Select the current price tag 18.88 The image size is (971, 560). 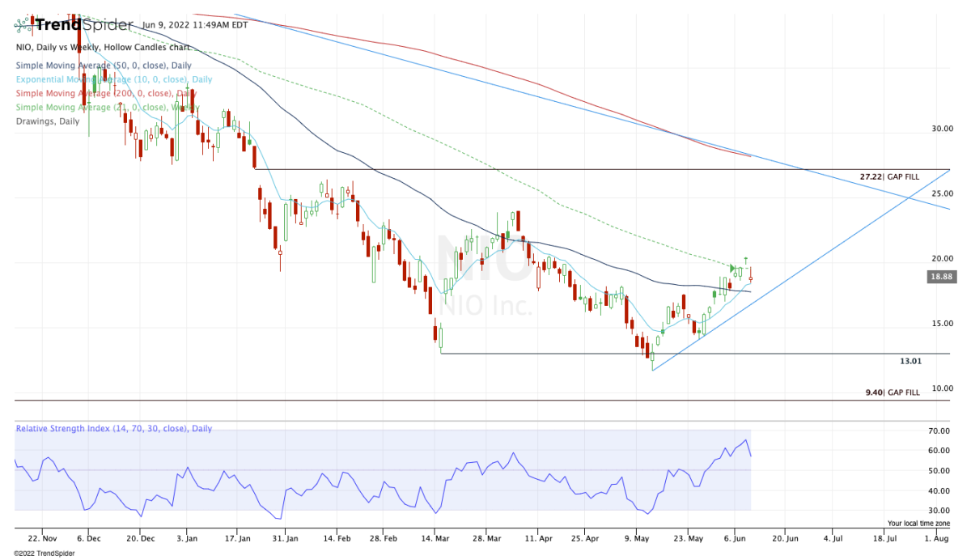pos(941,276)
